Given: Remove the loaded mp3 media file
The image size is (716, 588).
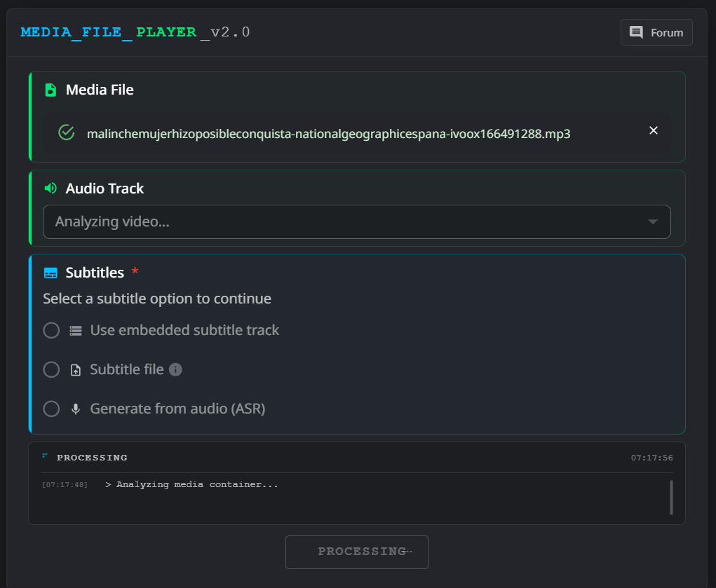Looking at the screenshot, I should pos(654,130).
